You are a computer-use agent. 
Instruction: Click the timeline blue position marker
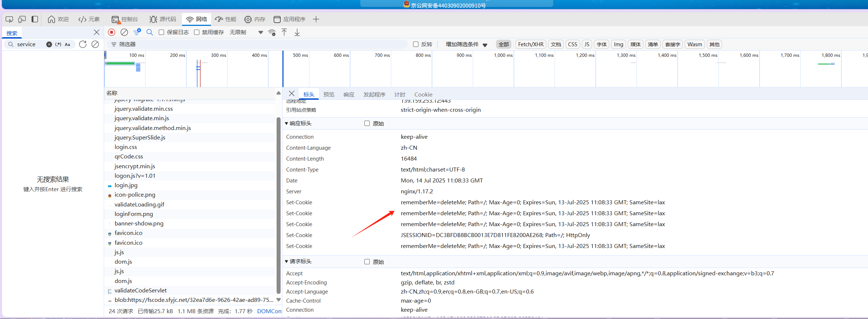(283, 69)
